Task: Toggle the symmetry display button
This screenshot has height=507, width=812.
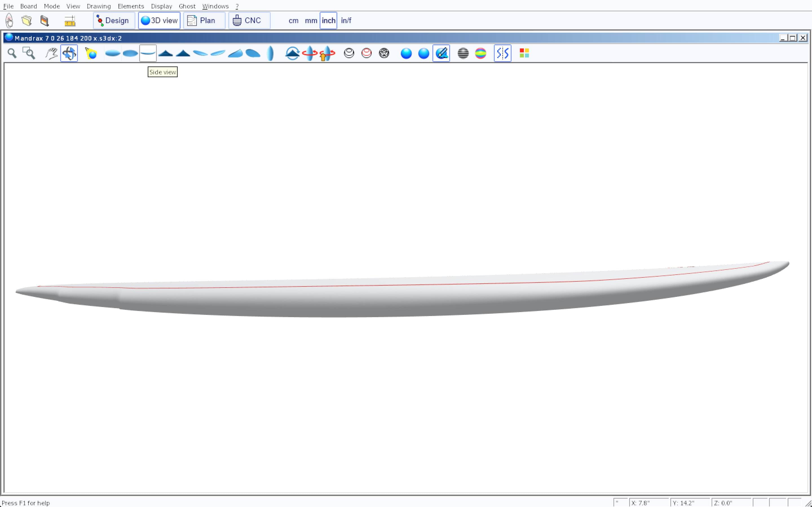Action: [x=502, y=53]
